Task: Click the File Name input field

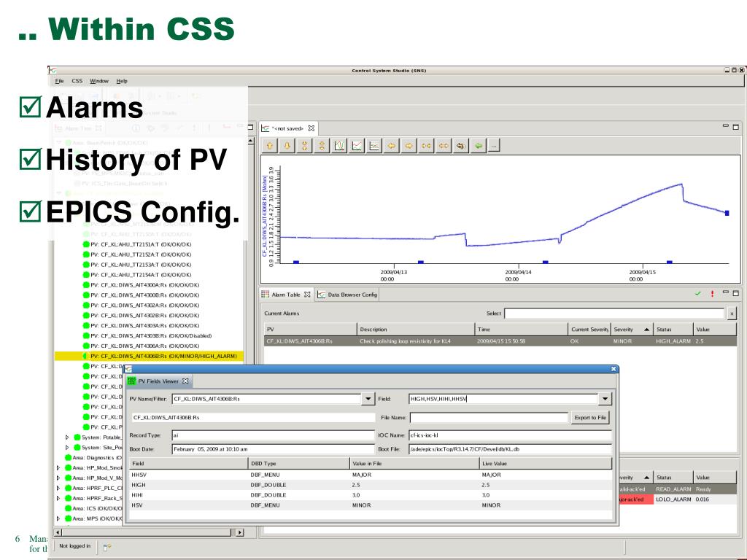Action: [x=489, y=418]
